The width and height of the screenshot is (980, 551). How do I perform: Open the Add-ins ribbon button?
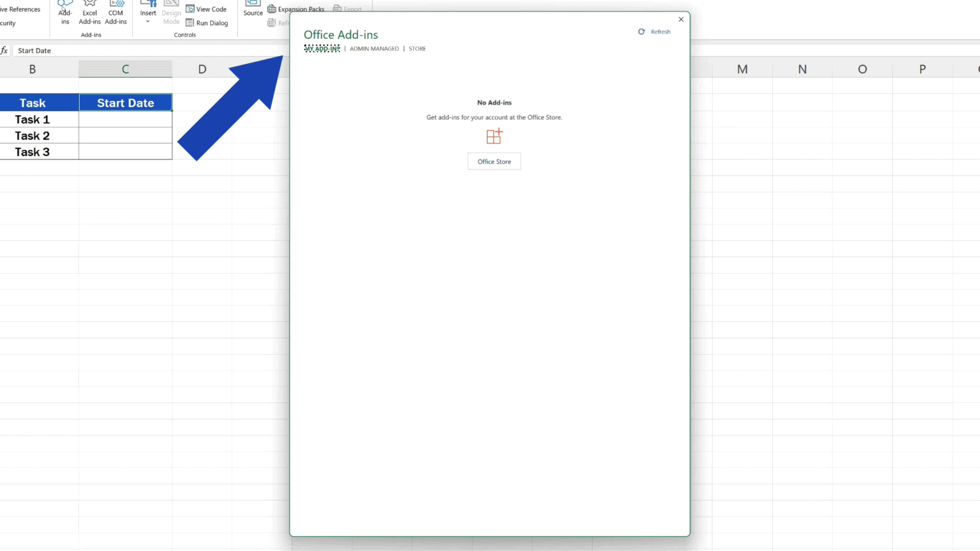click(65, 13)
